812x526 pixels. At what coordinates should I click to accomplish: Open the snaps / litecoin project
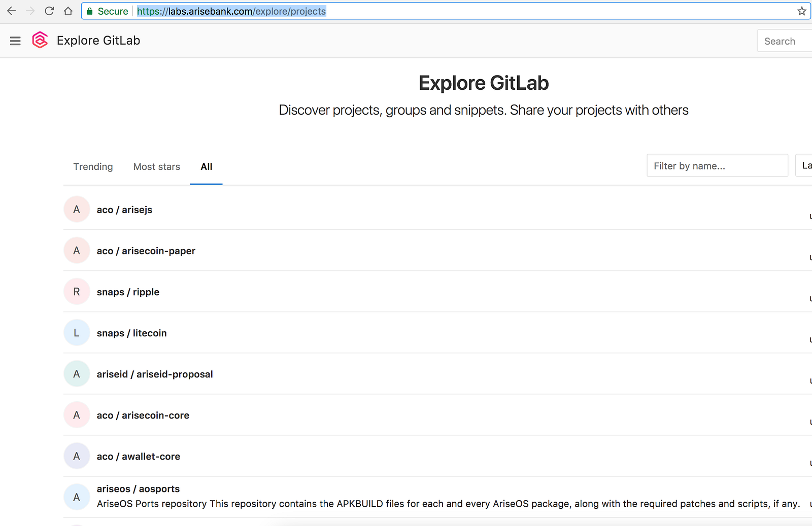(131, 333)
